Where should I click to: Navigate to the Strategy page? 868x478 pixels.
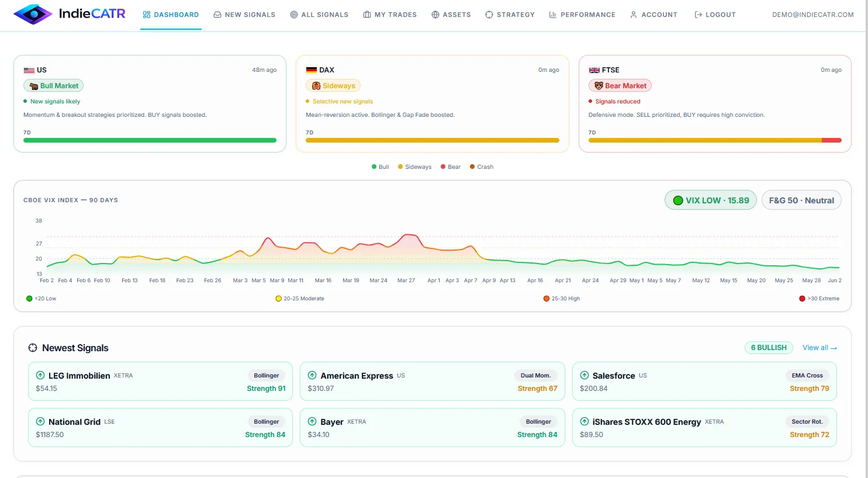point(510,15)
